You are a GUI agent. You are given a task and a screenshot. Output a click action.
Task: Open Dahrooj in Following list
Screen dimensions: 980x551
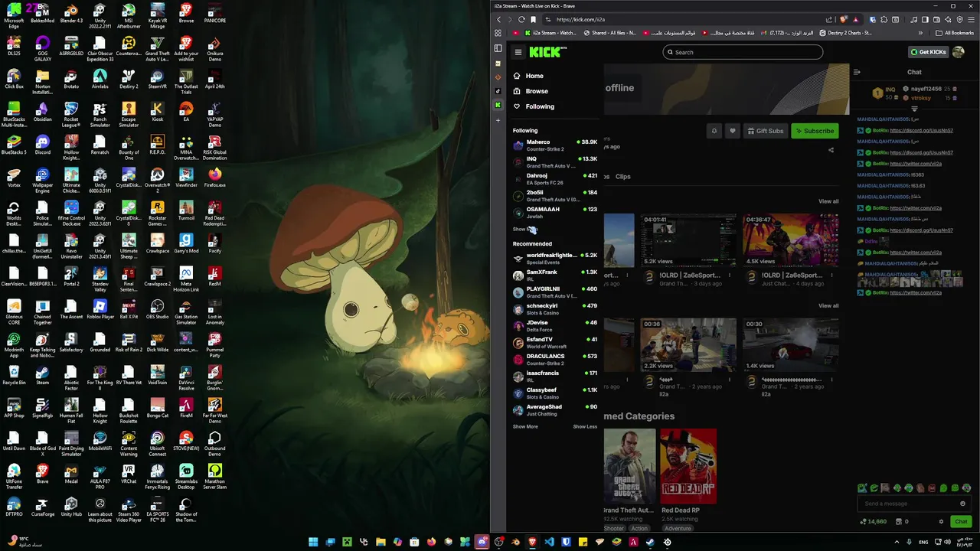(x=555, y=178)
